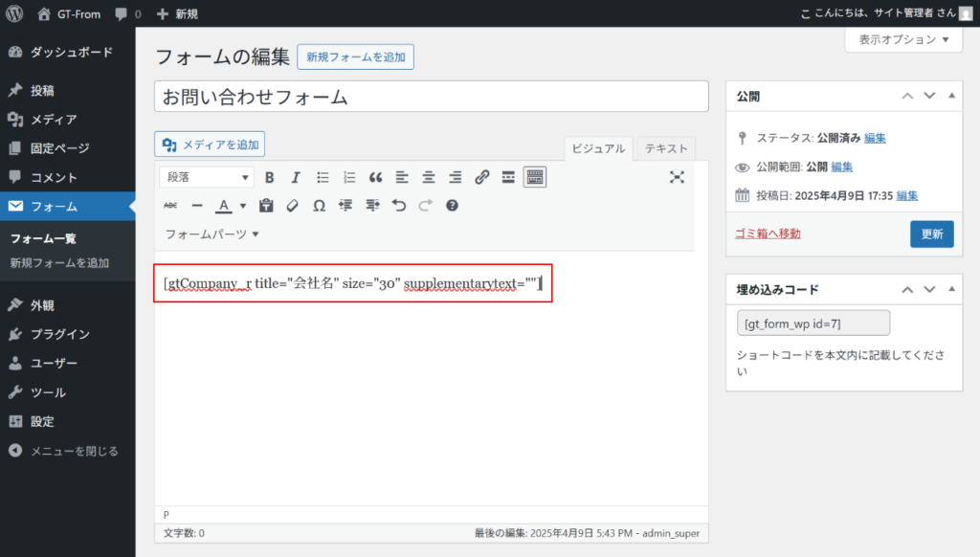Open the メディア menu
This screenshot has width=980, height=557.
[68, 119]
